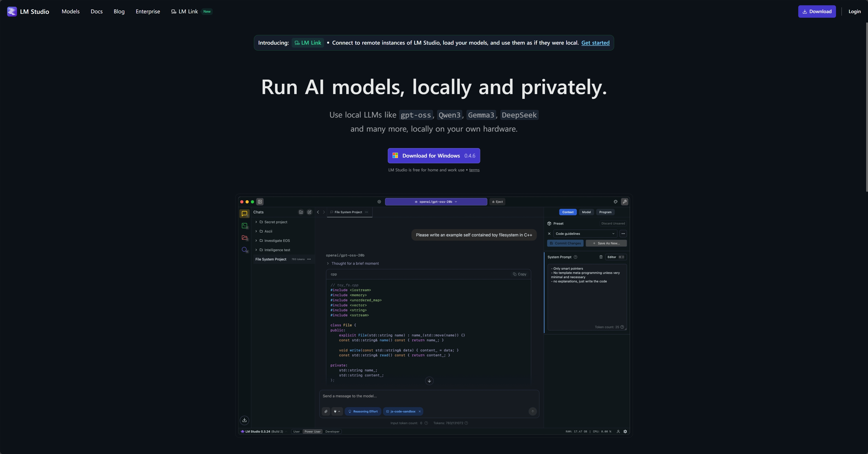Screen dimensions: 868x454
Task: Open the Docs menu item
Action: point(96,11)
